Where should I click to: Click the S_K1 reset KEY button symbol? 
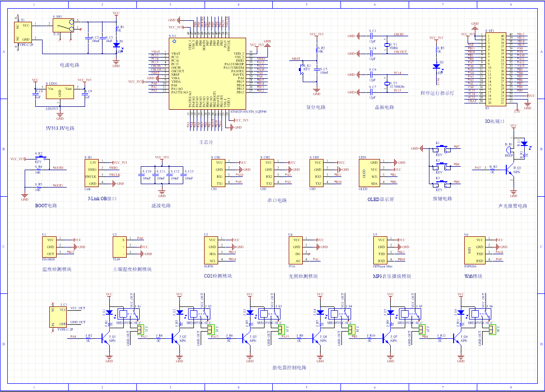(x=302, y=71)
